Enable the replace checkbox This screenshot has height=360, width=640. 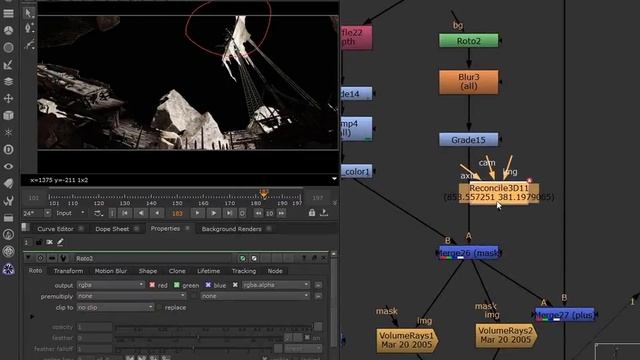(160, 307)
